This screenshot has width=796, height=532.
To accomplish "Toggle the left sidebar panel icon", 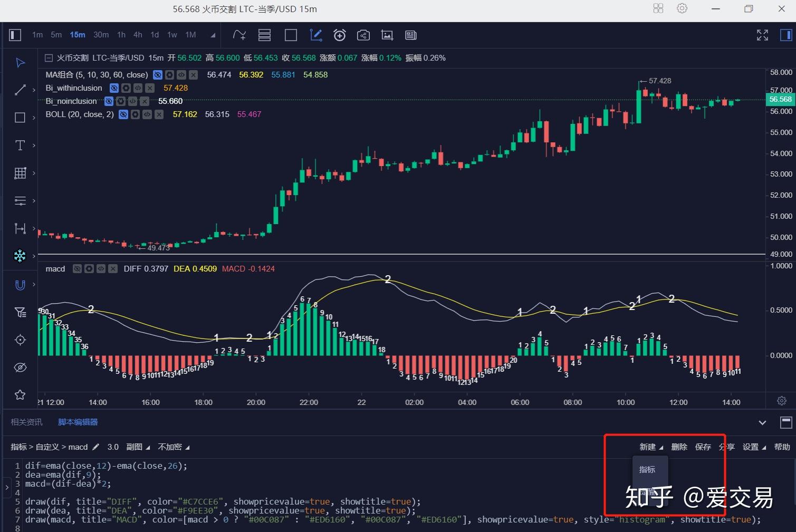I will (15, 35).
